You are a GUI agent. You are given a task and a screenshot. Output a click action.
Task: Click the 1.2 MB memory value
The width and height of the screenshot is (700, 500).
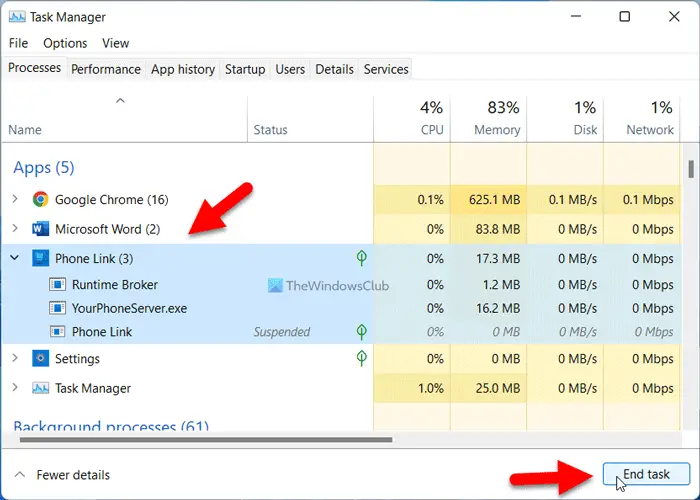point(501,284)
